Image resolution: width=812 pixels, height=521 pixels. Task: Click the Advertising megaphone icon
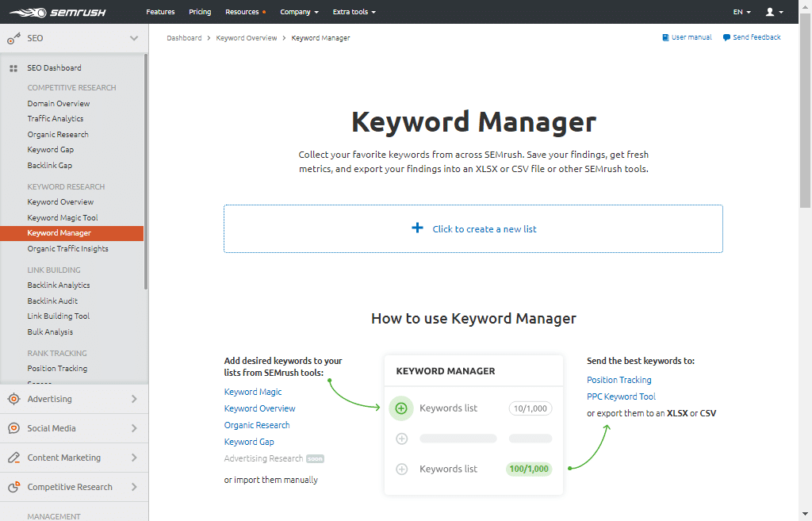click(13, 399)
